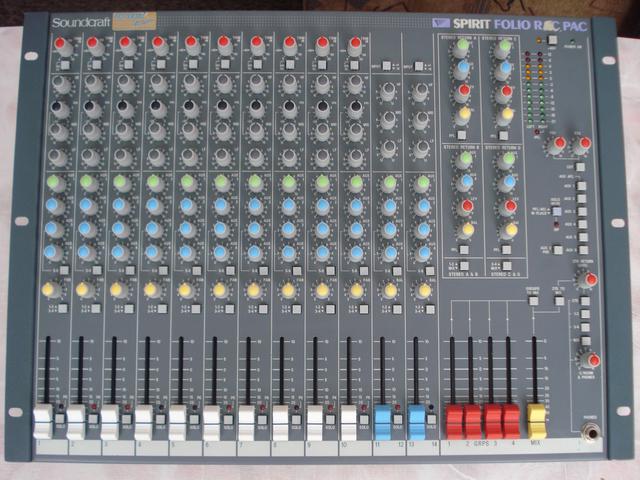Image resolution: width=640 pixels, height=480 pixels.
Task: Click channel 1 yellow pan knob
Action: click(x=52, y=290)
